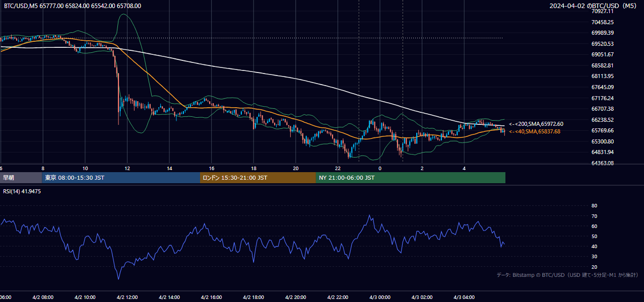
Task: Click the 4/2 22:00 date tick
Action: coord(338,297)
